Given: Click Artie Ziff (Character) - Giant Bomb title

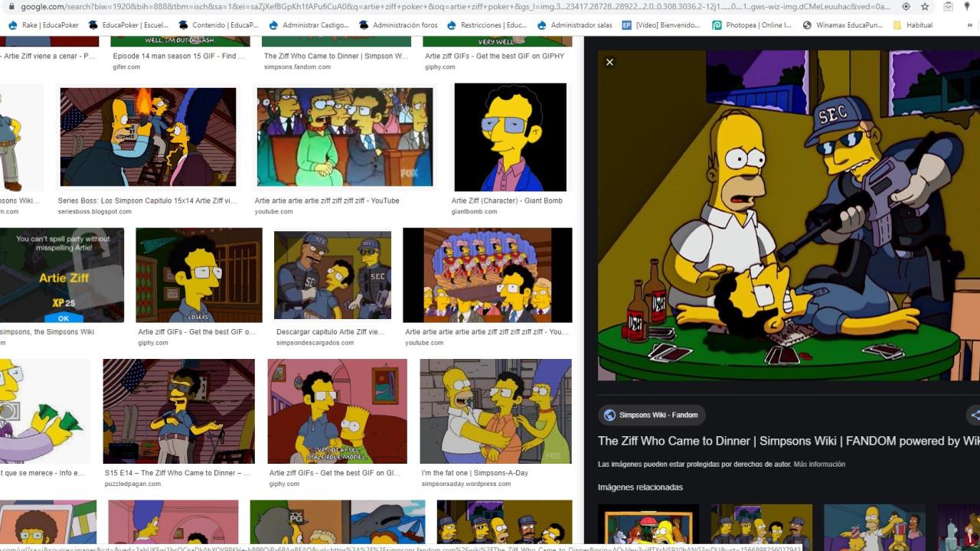Looking at the screenshot, I should pyautogui.click(x=507, y=201).
